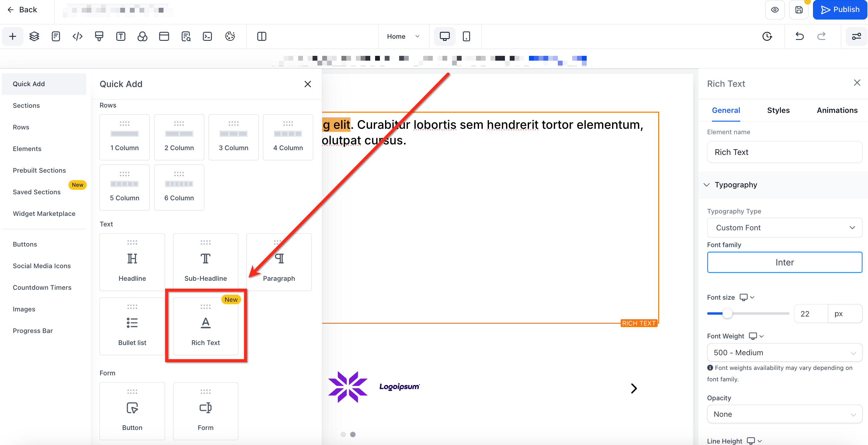Toggle the preview eye icon

click(x=775, y=10)
